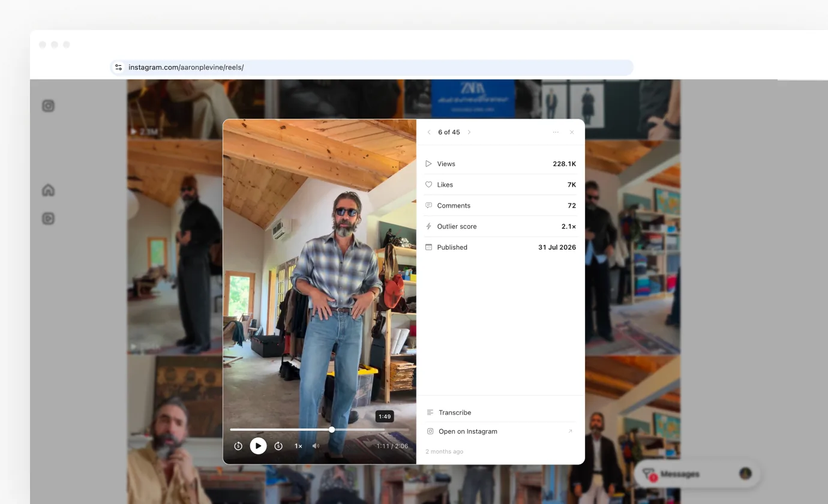This screenshot has width=828, height=504.
Task: Click the profile avatar in Messages bar
Action: (x=746, y=474)
